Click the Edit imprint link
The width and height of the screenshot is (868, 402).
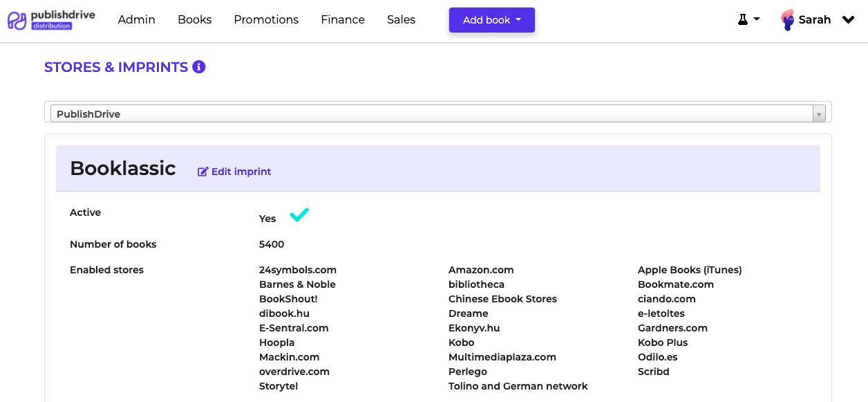pyautogui.click(x=241, y=172)
